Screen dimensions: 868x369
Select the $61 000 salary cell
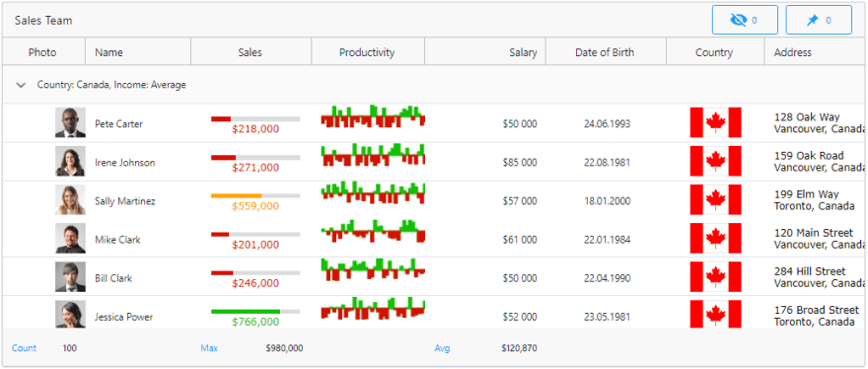tap(520, 240)
